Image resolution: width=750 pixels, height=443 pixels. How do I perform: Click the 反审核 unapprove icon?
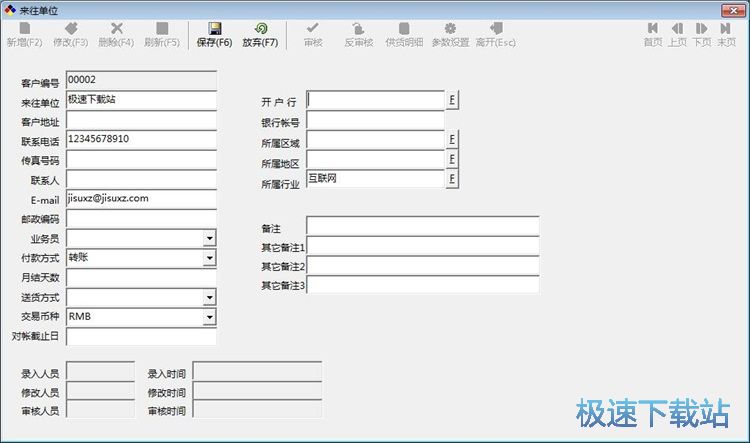[358, 29]
